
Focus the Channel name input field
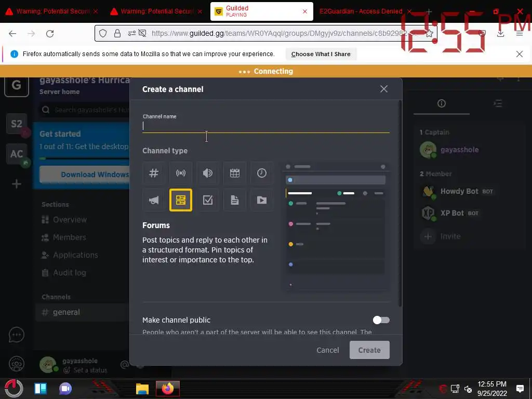265,126
